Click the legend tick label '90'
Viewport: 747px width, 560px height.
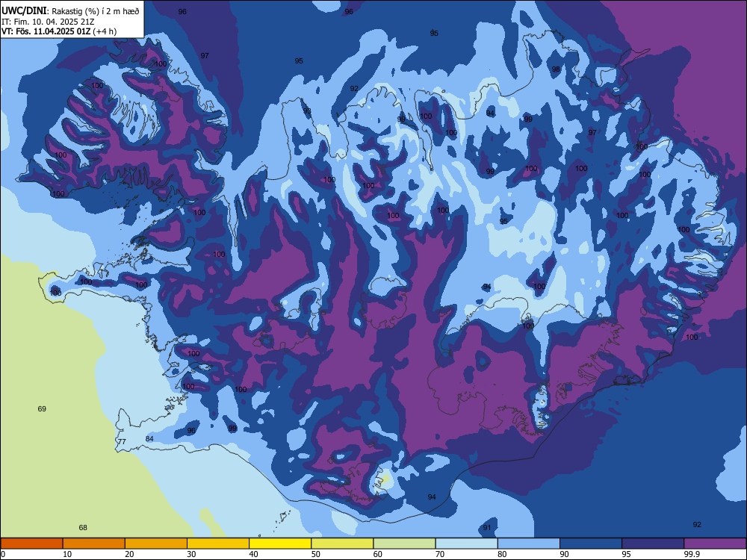(564, 554)
